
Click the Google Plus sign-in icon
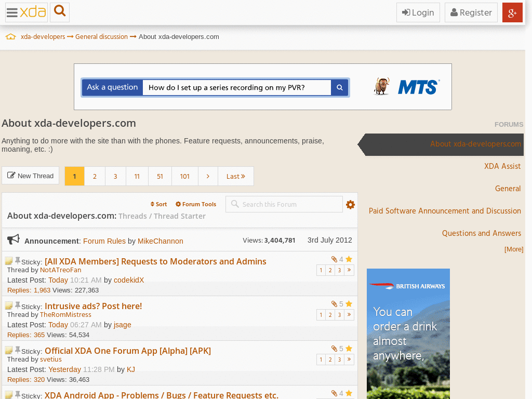coord(512,12)
